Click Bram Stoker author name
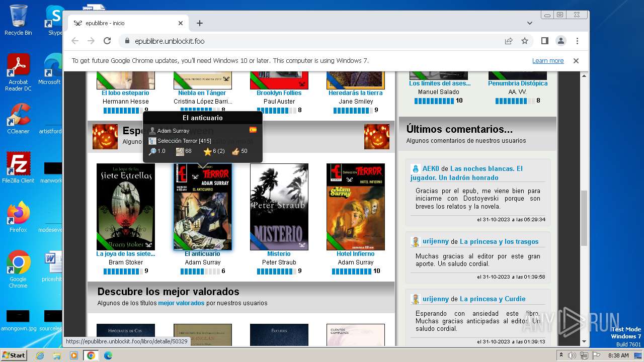644x362 pixels. pyautogui.click(x=126, y=262)
